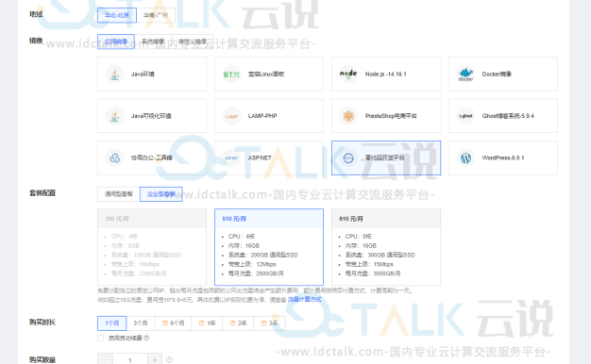
Task: Select the PrestaShop电商平台 icon
Action: [348, 116]
